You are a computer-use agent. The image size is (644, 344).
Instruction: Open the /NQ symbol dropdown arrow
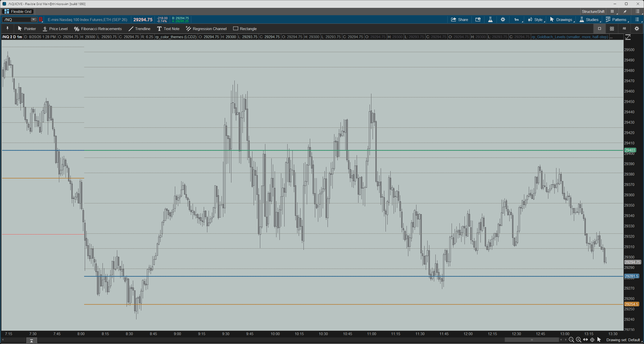pos(34,19)
